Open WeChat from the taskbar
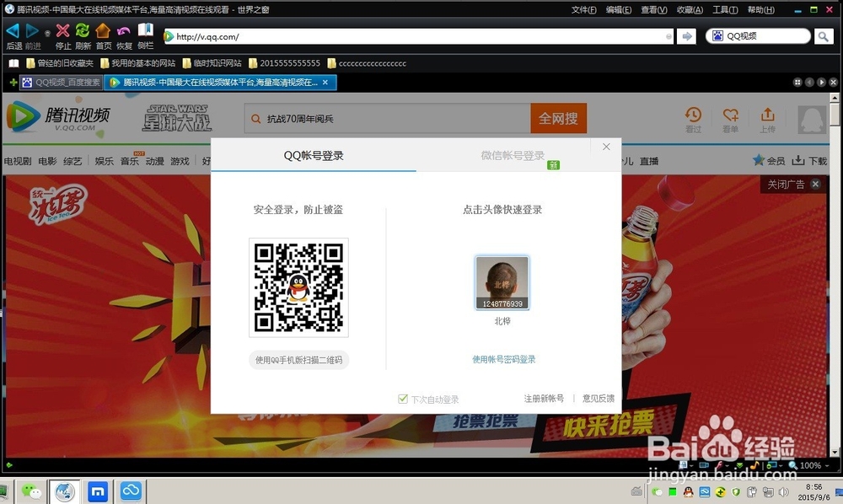The width and height of the screenshot is (843, 504). coord(31,491)
